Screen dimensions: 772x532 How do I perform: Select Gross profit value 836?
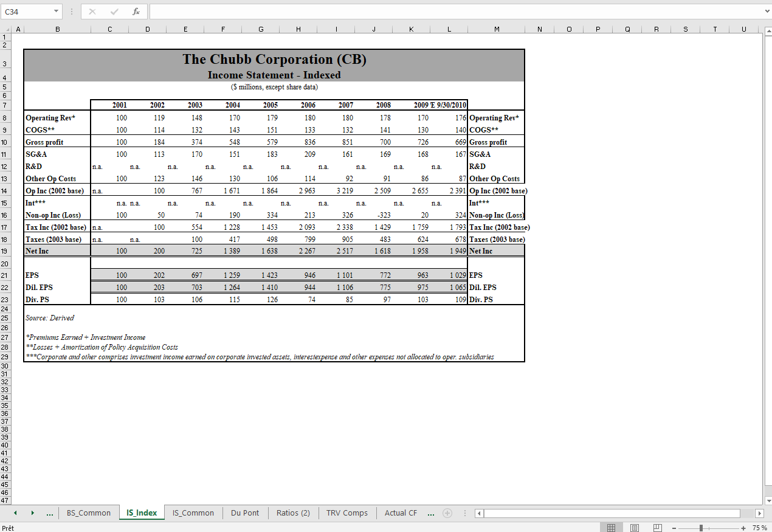[x=298, y=142]
